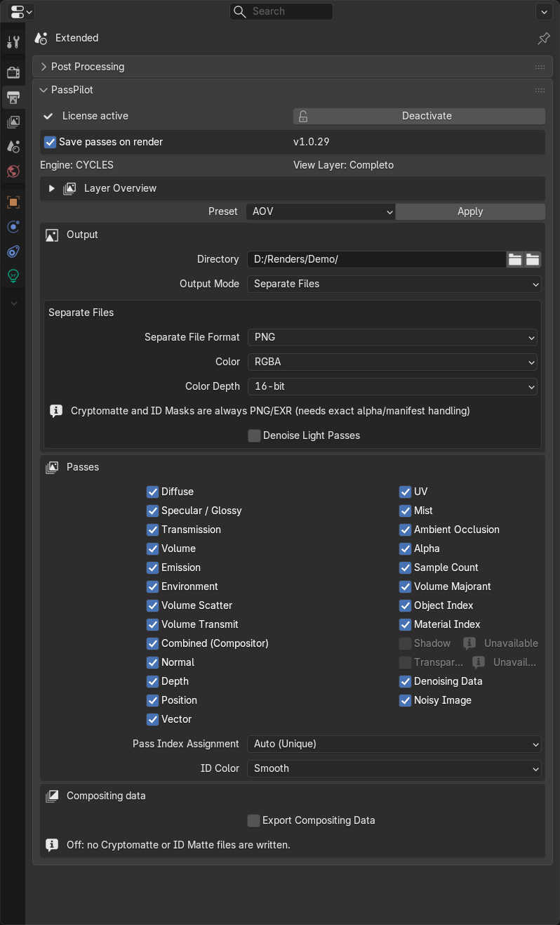Uncheck the Normal pass
The image size is (560, 925).
152,662
